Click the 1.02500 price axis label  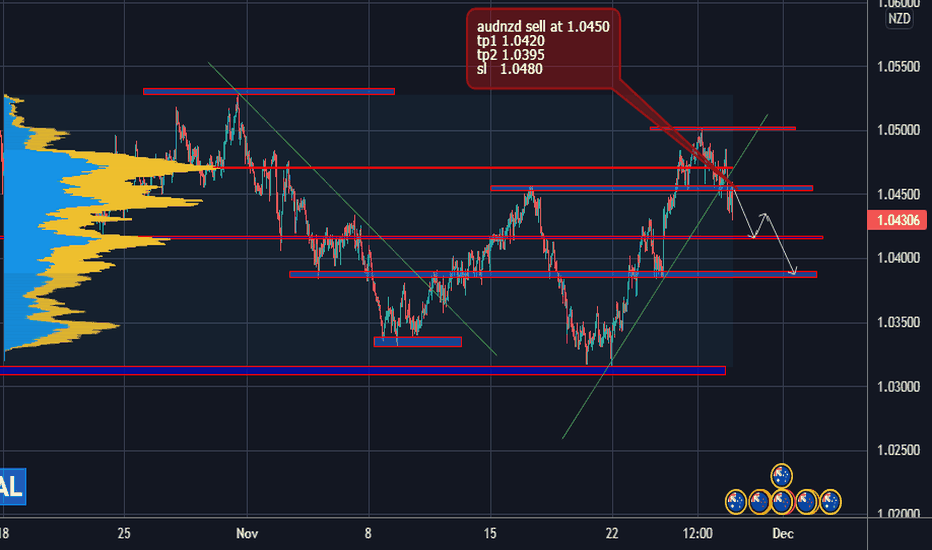click(x=898, y=450)
